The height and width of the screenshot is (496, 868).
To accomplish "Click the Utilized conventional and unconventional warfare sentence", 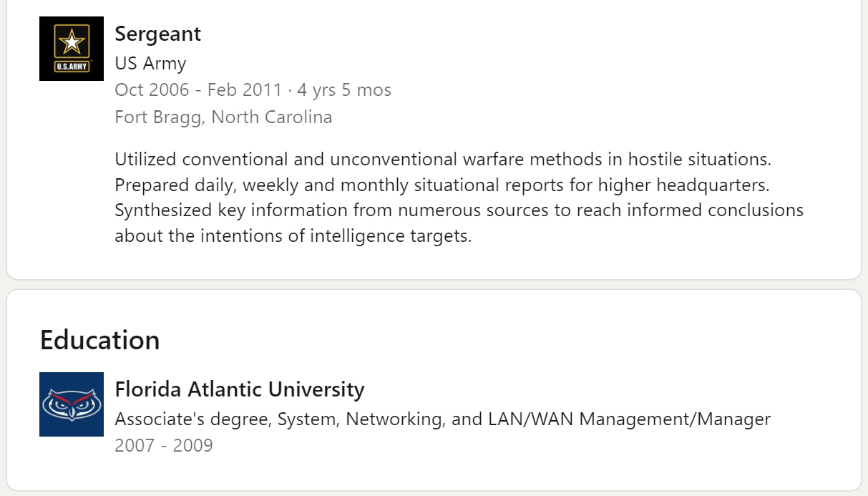I will click(x=442, y=159).
